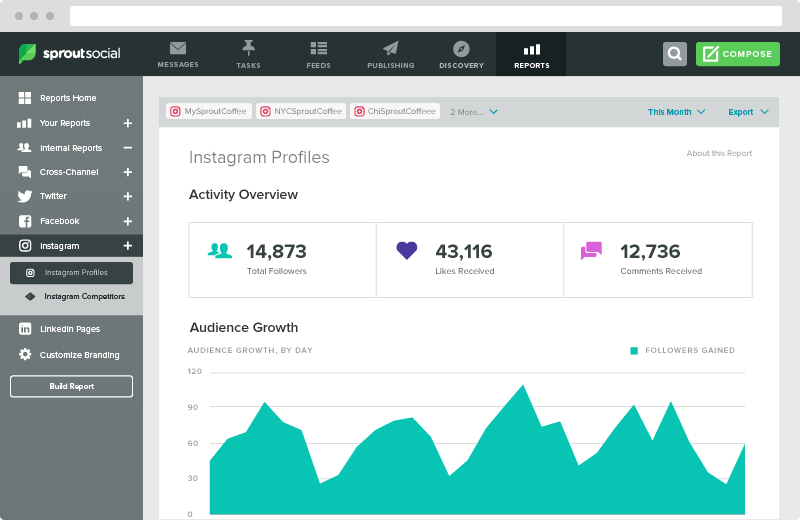Click the Sprout Social leaf logo
The height and width of the screenshot is (520, 800).
coord(27,54)
